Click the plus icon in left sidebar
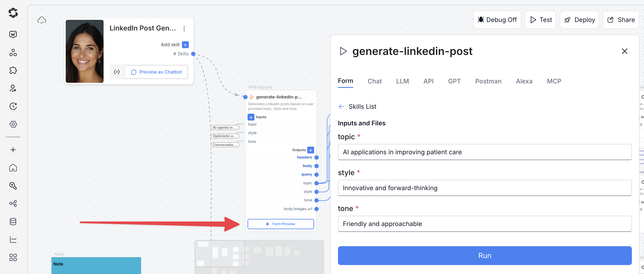The width and height of the screenshot is (644, 274). coord(13,150)
